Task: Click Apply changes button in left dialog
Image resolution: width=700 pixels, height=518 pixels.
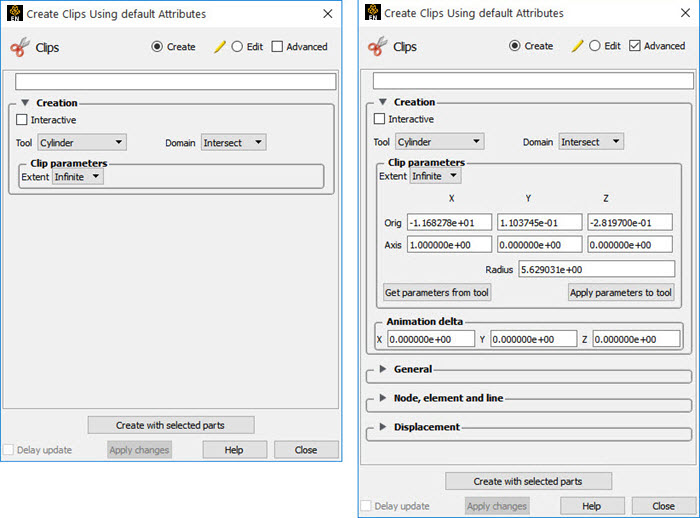Action: tap(139, 450)
